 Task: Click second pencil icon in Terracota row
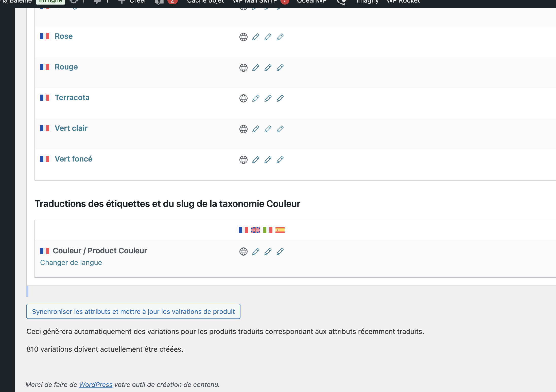coord(268,98)
